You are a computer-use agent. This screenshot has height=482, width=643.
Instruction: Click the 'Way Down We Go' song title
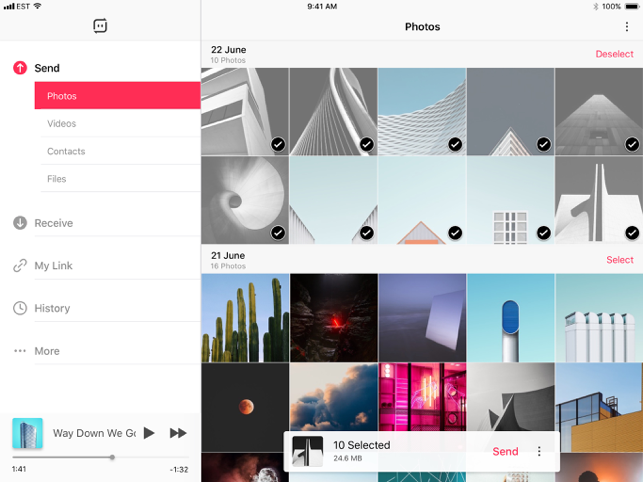point(94,433)
